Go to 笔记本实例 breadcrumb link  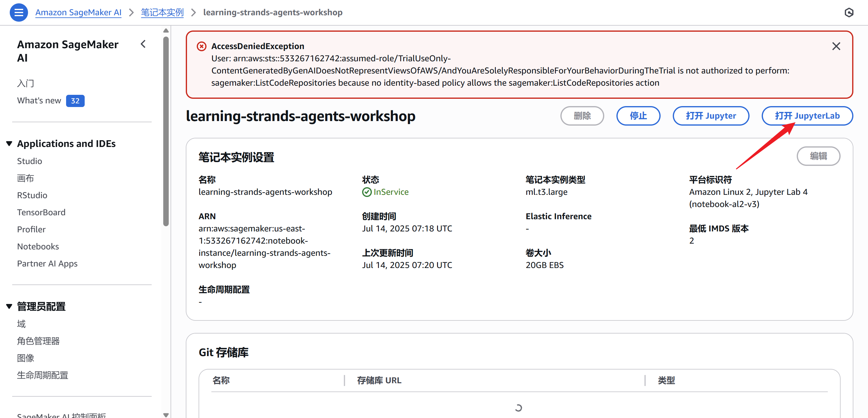click(x=162, y=13)
